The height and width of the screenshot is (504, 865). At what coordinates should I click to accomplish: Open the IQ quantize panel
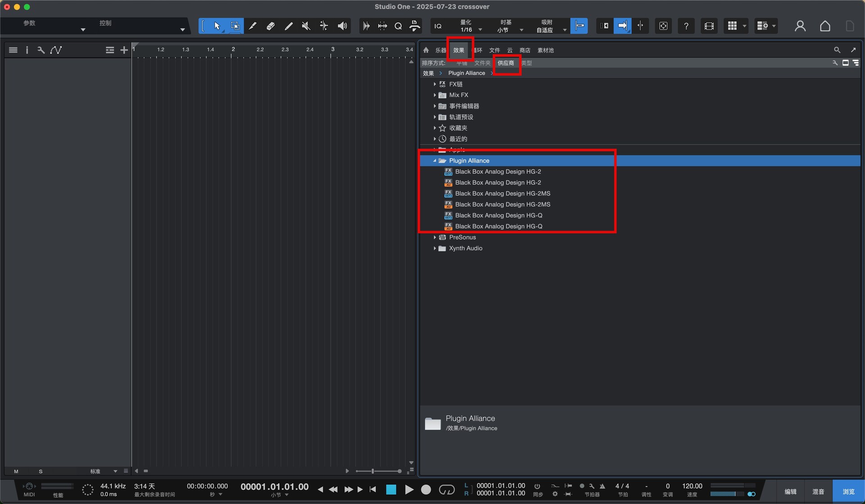438,26
